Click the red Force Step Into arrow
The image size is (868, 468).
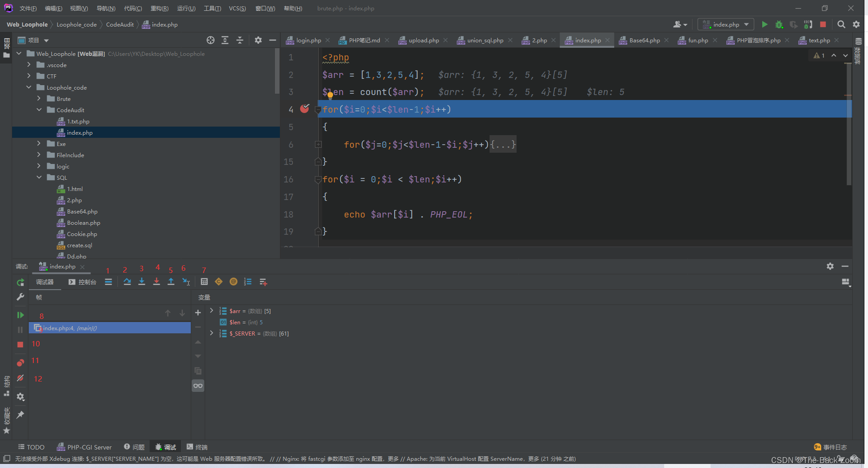click(x=157, y=282)
